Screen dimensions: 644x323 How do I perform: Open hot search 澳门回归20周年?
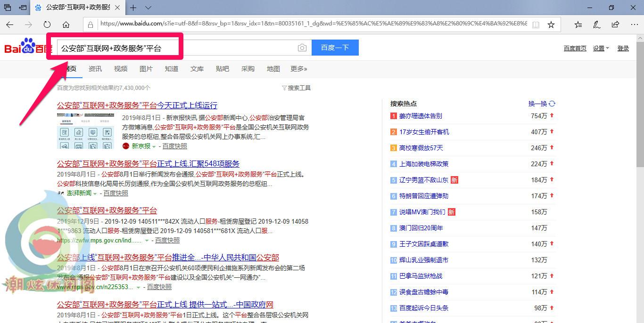click(421, 228)
